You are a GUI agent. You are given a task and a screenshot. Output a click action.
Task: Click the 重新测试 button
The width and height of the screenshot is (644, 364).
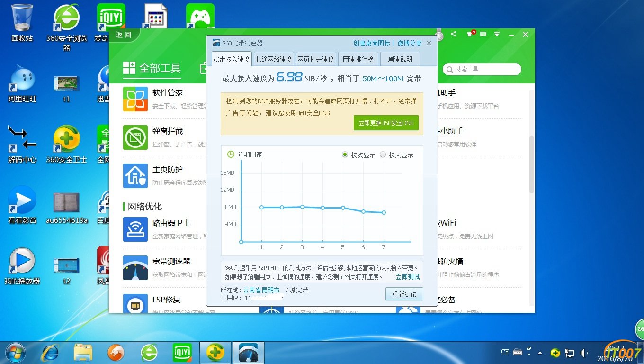(x=404, y=294)
